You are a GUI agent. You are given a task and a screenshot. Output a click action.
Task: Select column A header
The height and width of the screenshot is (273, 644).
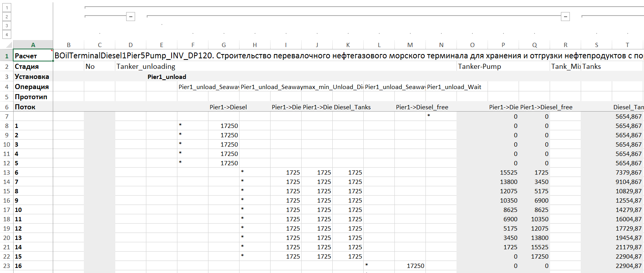tap(33, 45)
